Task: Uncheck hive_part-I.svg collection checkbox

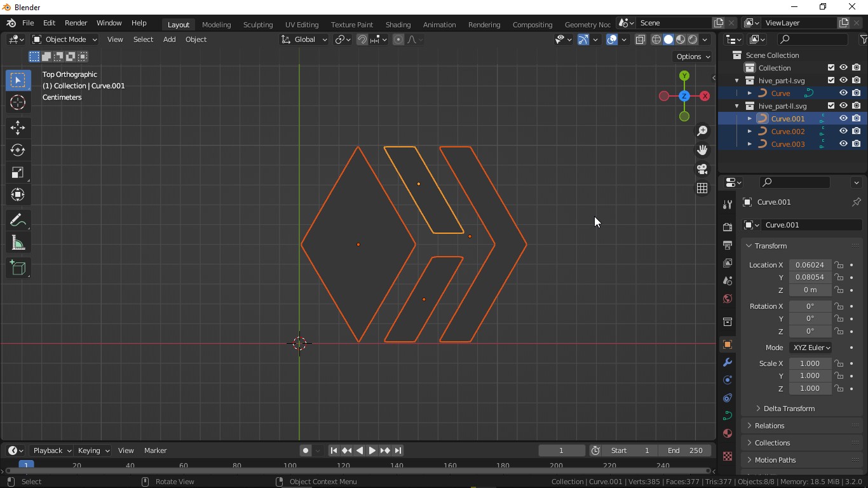Action: tap(831, 80)
